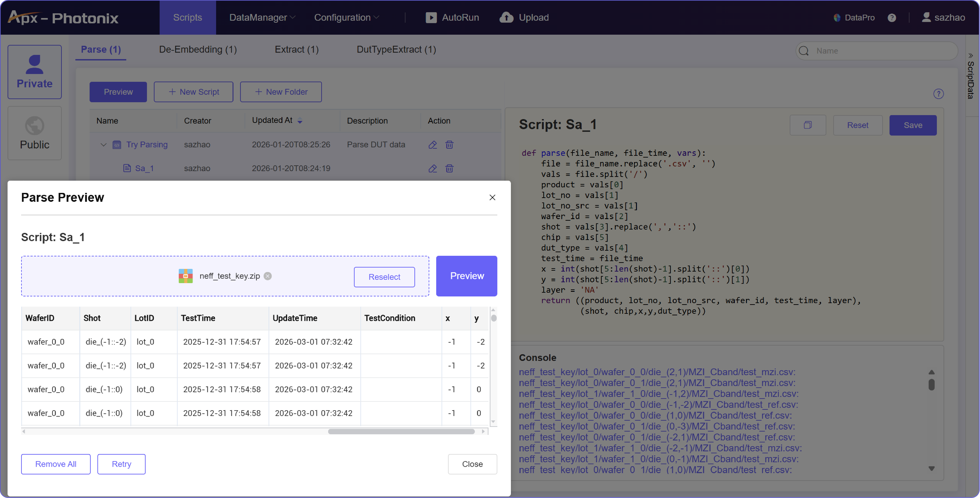Retry parsing with the Retry button
The height and width of the screenshot is (498, 980).
click(x=121, y=464)
